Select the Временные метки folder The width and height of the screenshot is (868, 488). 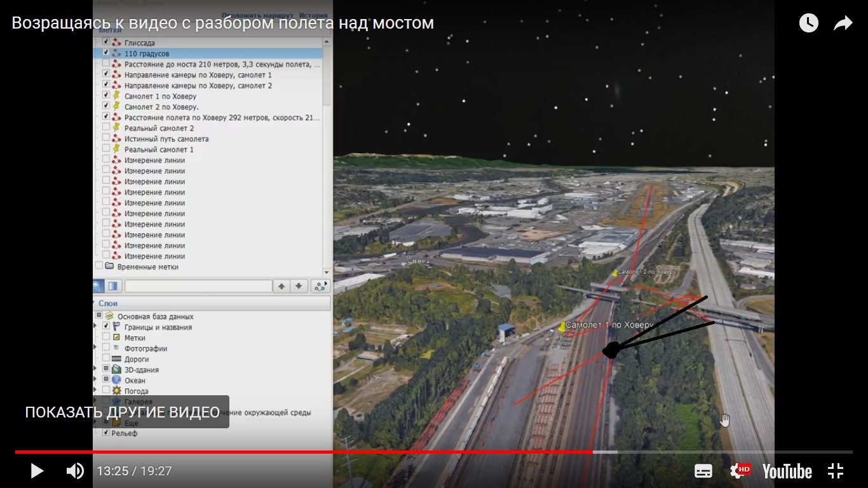coord(147,267)
